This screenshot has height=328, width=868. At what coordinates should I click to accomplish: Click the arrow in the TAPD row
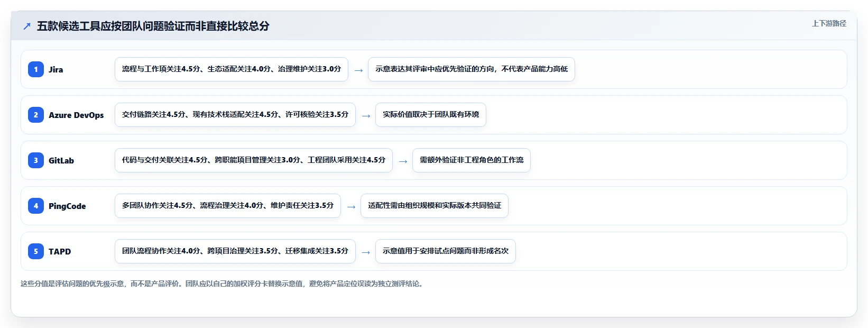point(366,252)
